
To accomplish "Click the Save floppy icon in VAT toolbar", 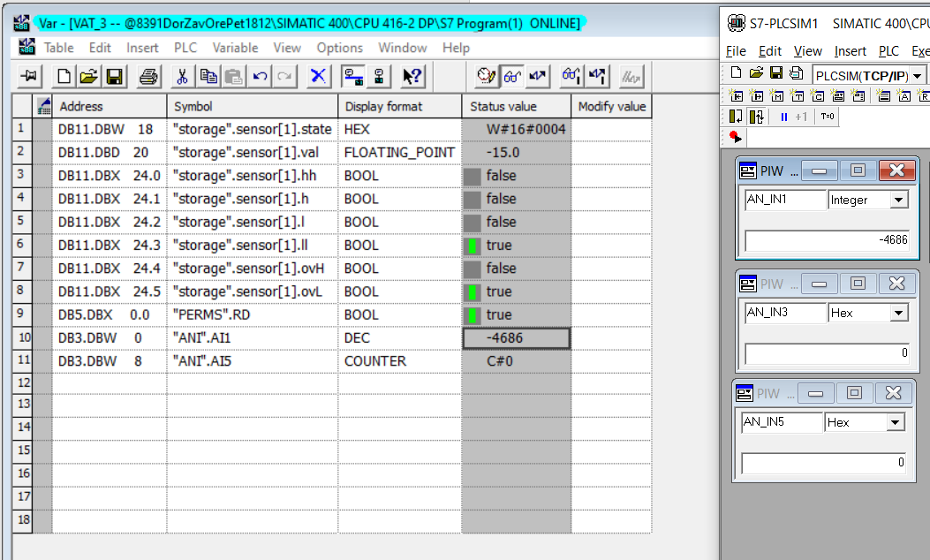I will 114,77.
